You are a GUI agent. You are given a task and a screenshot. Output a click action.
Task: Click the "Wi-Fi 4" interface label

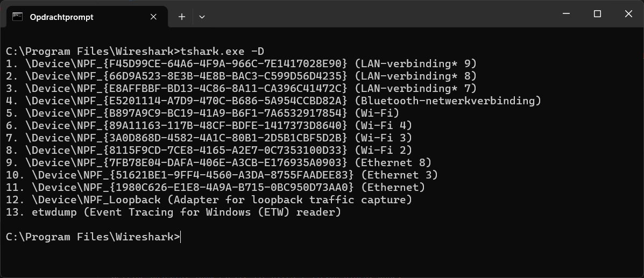[x=384, y=126]
